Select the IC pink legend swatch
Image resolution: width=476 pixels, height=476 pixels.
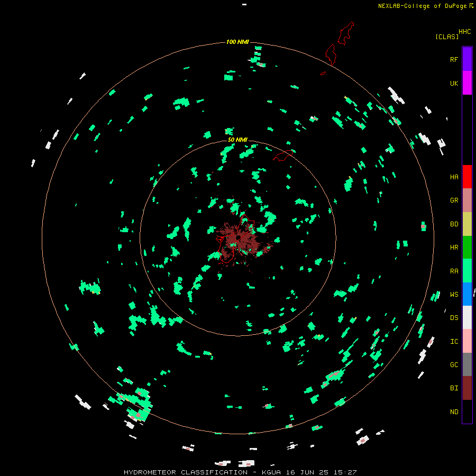click(x=467, y=341)
